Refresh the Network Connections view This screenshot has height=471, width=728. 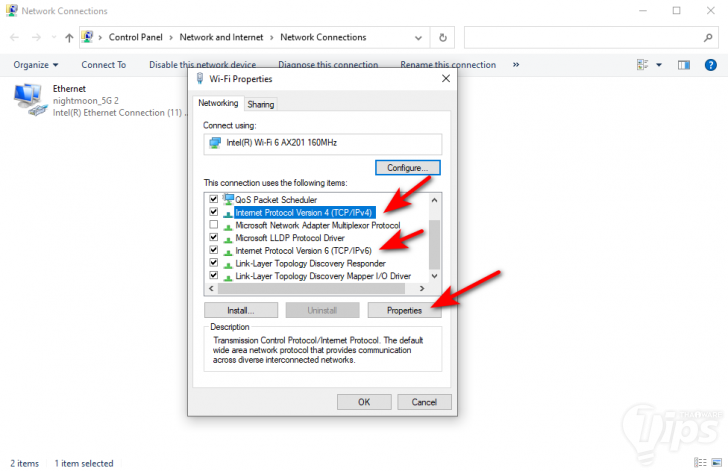pos(443,38)
